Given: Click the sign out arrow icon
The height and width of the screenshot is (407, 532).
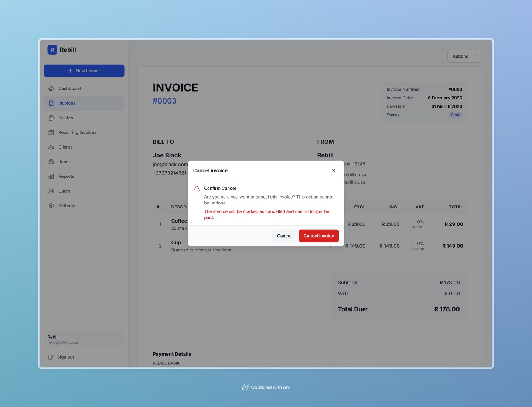Looking at the screenshot, I should point(51,357).
